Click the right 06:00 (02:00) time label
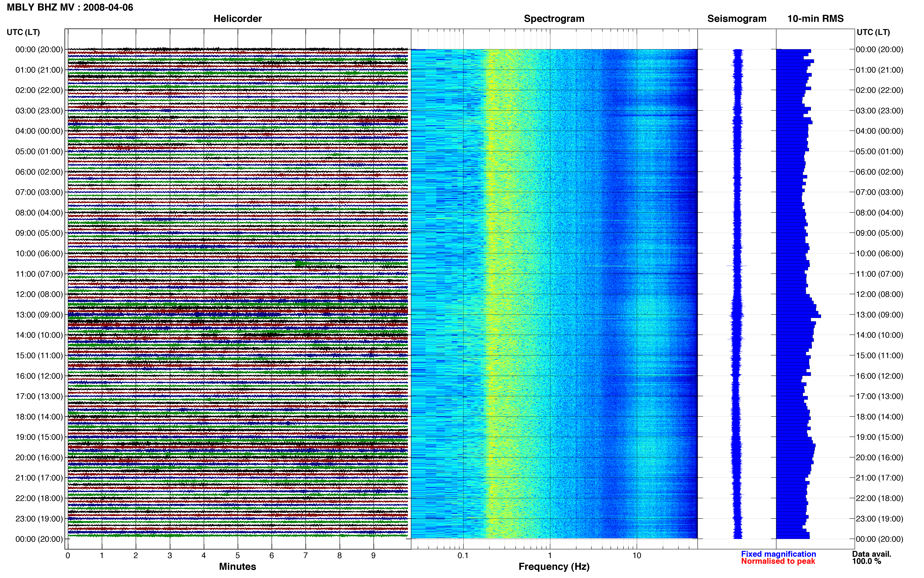 coord(879,172)
